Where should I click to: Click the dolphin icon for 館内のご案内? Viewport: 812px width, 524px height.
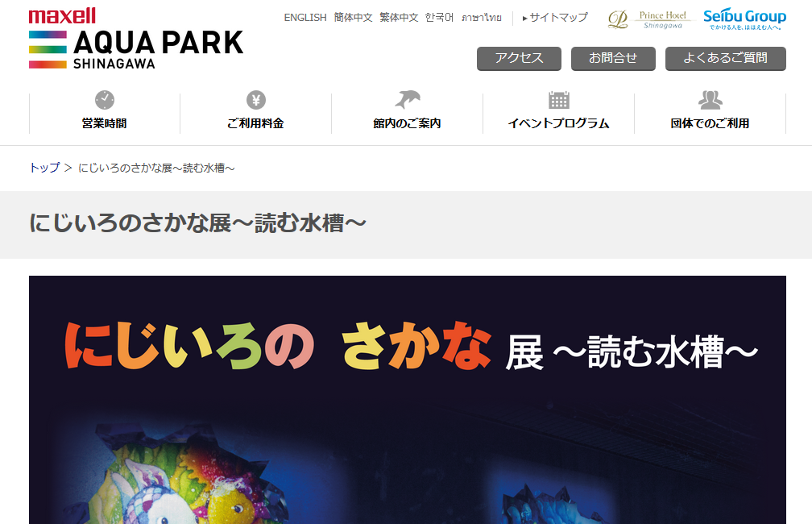pyautogui.click(x=407, y=99)
